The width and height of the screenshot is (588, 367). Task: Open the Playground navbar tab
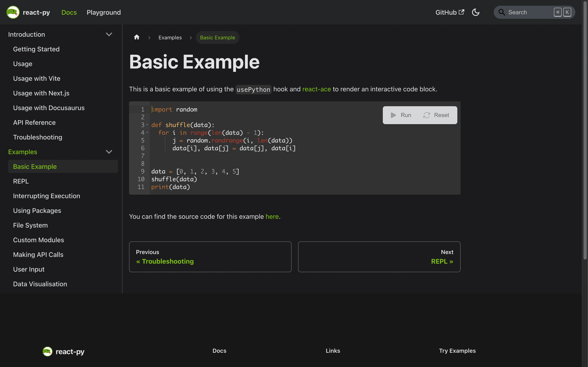pos(104,12)
